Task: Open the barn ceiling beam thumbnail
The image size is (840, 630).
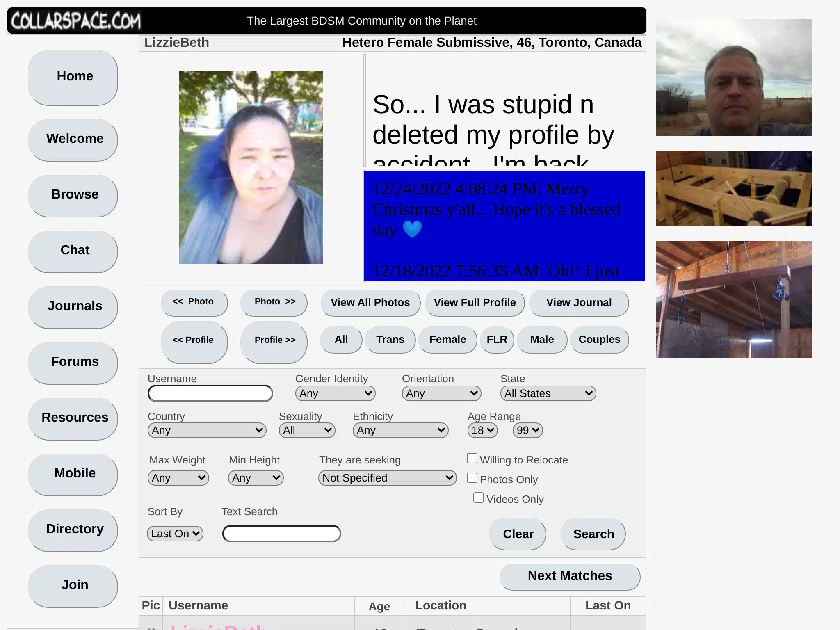Action: point(733,300)
